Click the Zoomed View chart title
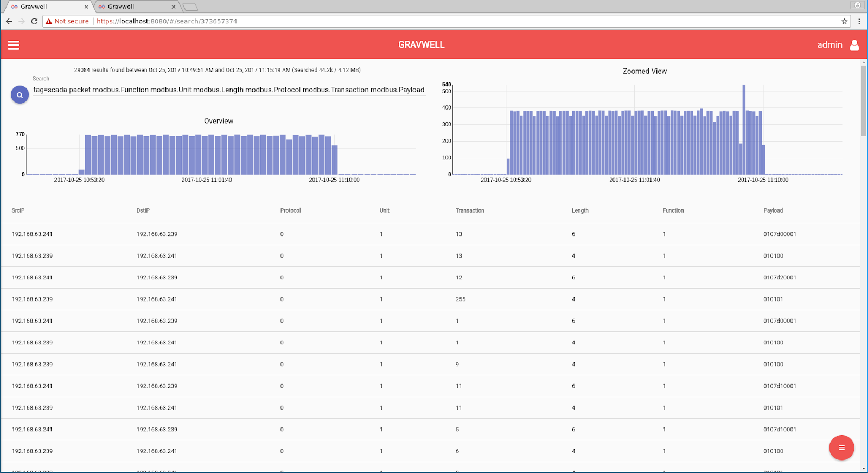This screenshot has height=473, width=868. [x=644, y=71]
